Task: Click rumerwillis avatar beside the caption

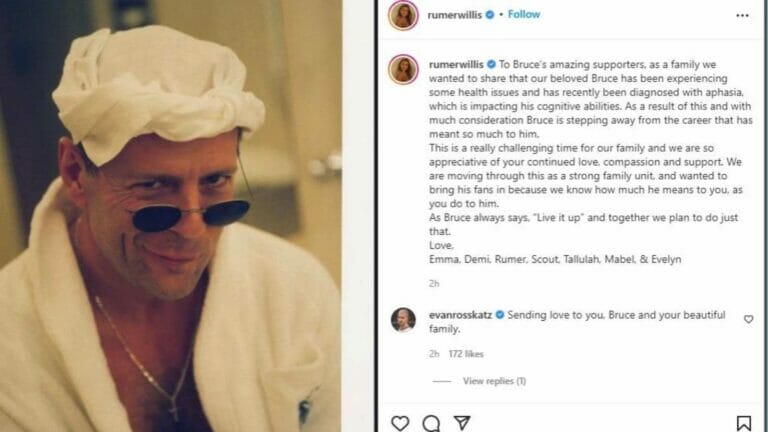Action: click(x=403, y=70)
